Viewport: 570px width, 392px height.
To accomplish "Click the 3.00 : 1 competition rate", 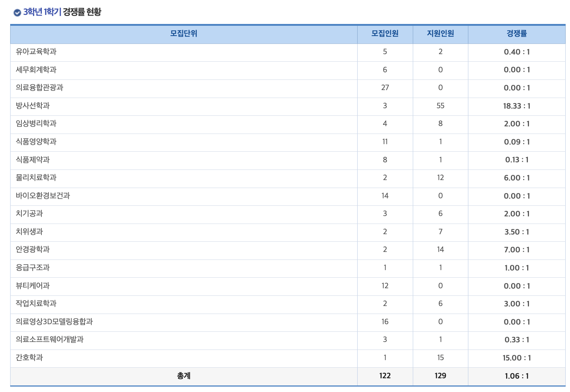I will (x=517, y=304).
